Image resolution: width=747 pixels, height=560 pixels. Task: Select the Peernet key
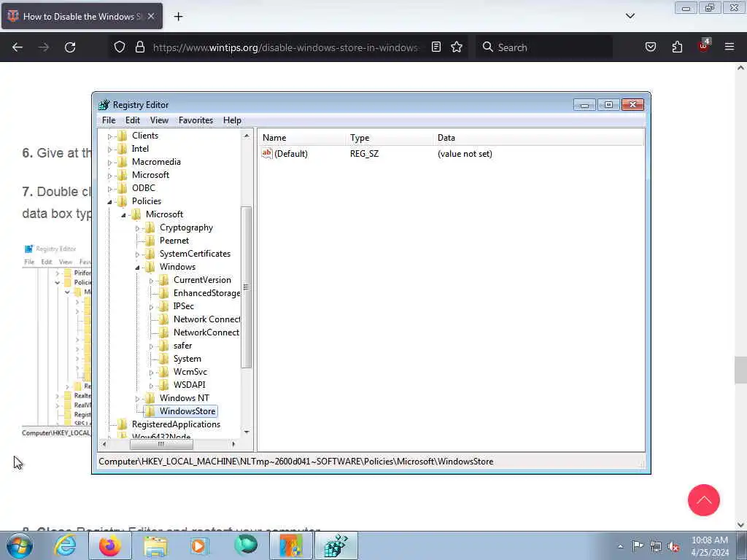coord(174,241)
